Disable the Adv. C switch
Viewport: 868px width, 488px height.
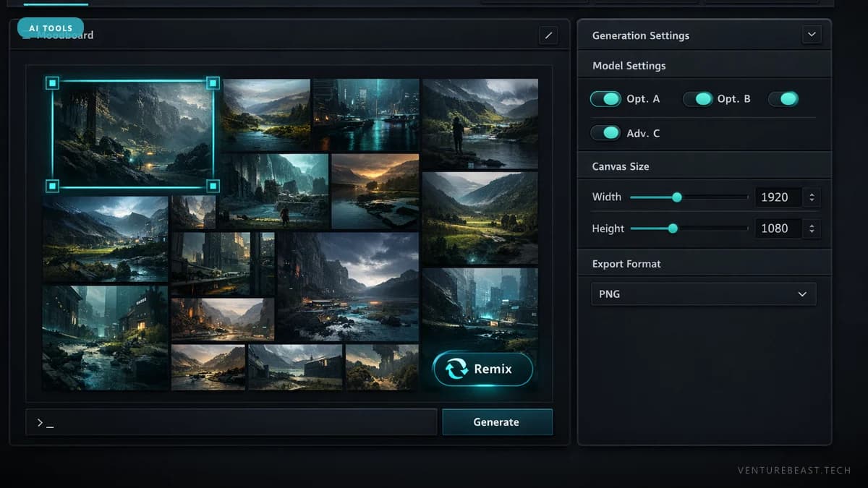[x=605, y=132]
